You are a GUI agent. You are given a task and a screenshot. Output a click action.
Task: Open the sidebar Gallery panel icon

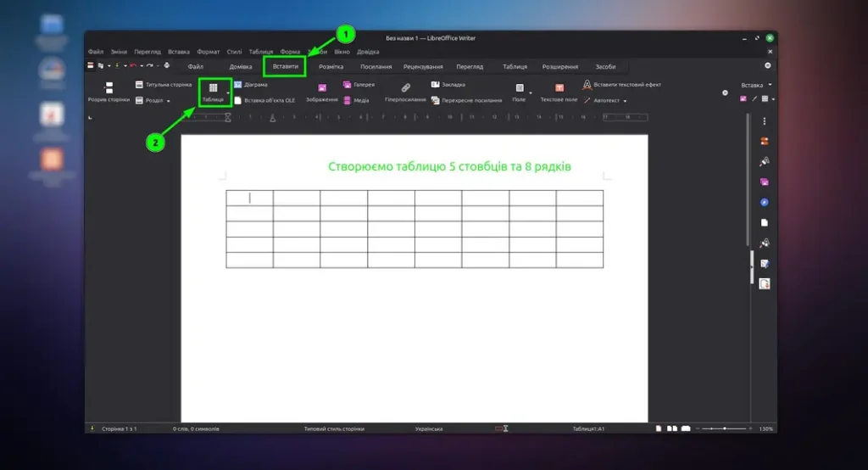765,182
